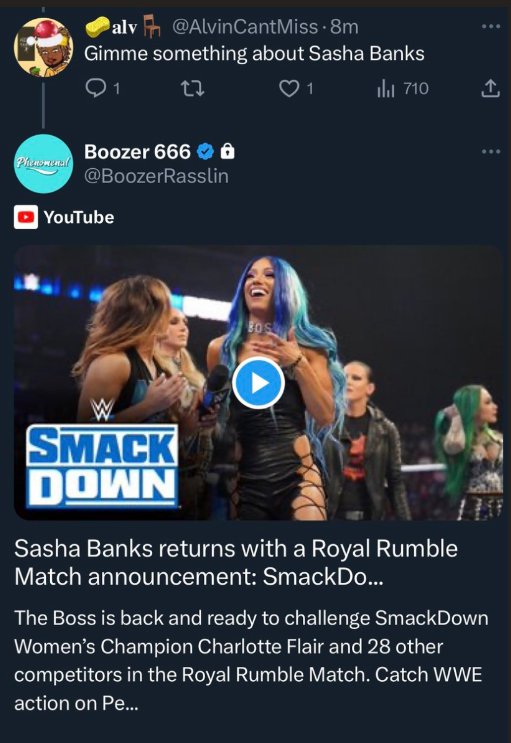Open more options on Boozer 666's tweet
Image resolution: width=511 pixels, height=743 pixels.
491,152
